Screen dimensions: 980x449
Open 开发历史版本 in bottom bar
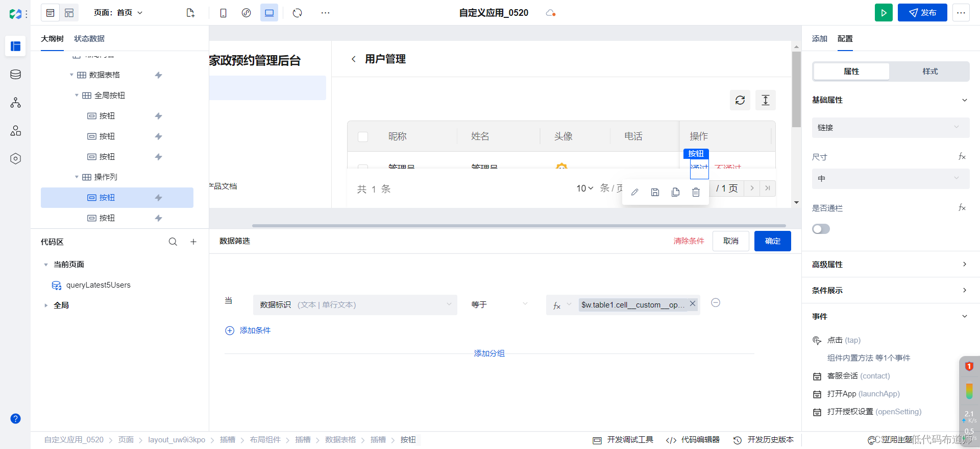click(x=764, y=440)
